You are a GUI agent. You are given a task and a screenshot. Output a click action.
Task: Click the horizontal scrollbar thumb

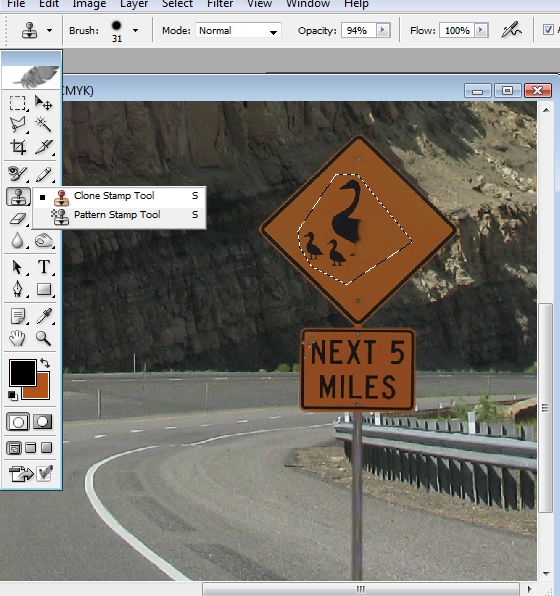click(x=360, y=589)
